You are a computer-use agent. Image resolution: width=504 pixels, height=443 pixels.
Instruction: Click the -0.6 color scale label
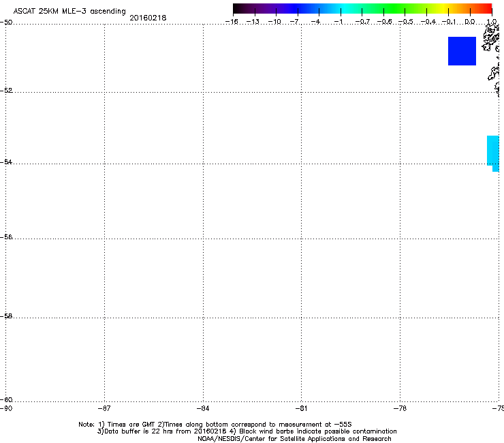[x=384, y=22]
